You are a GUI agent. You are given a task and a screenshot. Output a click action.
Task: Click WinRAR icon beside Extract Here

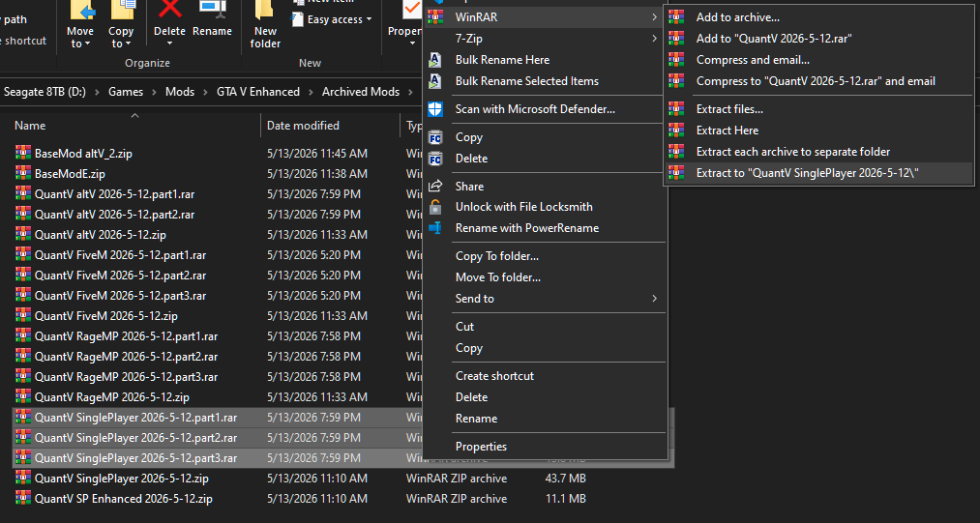point(676,131)
